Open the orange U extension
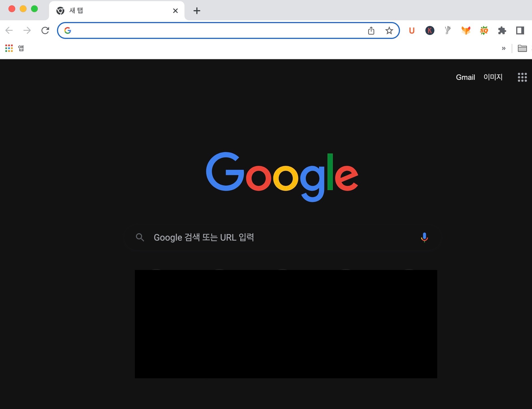532x409 pixels. (x=412, y=30)
